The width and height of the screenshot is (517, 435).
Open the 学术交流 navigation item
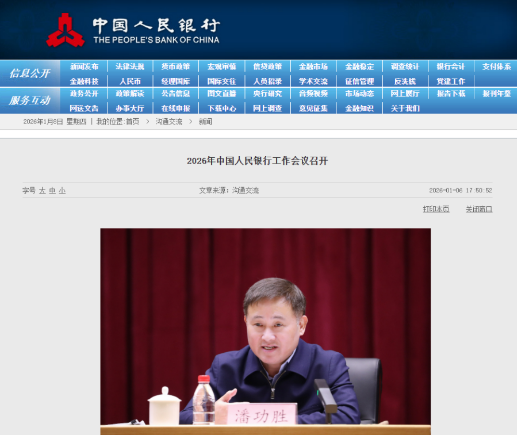pos(313,81)
